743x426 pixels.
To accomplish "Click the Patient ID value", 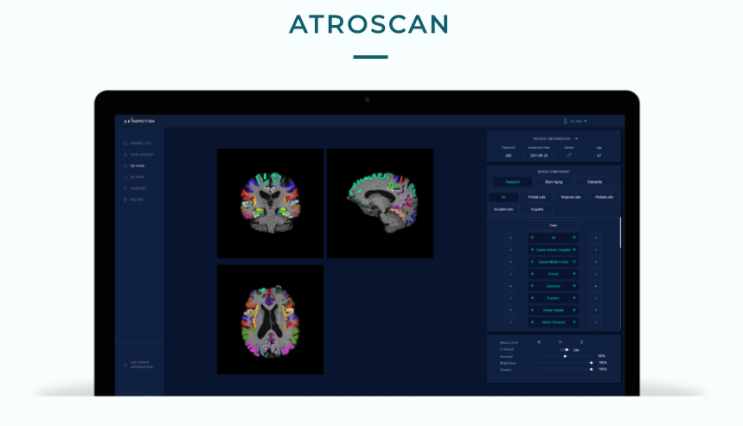I will click(x=508, y=155).
